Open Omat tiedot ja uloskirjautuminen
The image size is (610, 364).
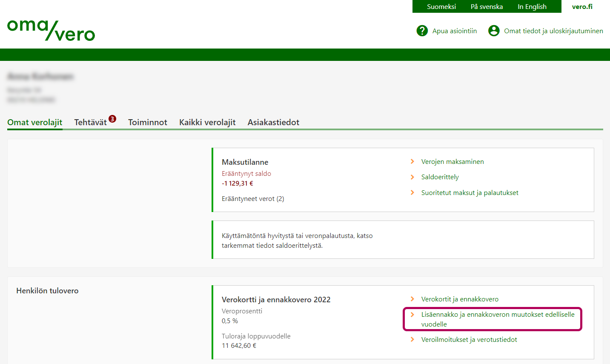553,31
